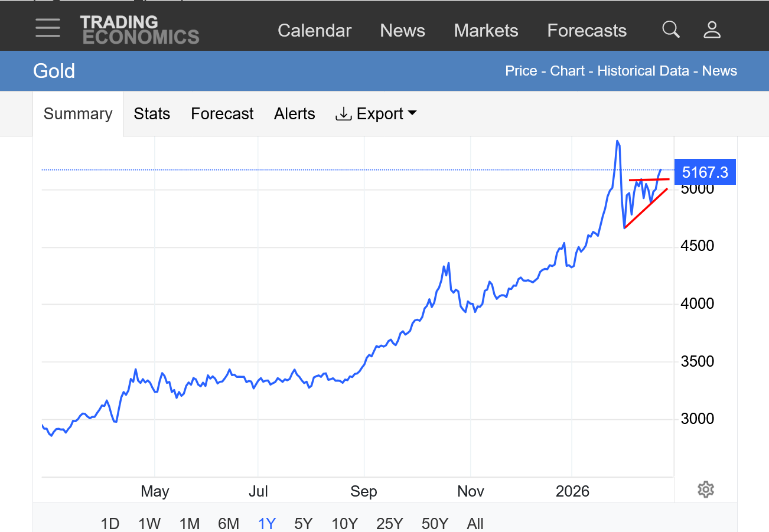Viewport: 769px width, 532px height.
Task: Open chart settings gear icon
Action: coord(705,489)
